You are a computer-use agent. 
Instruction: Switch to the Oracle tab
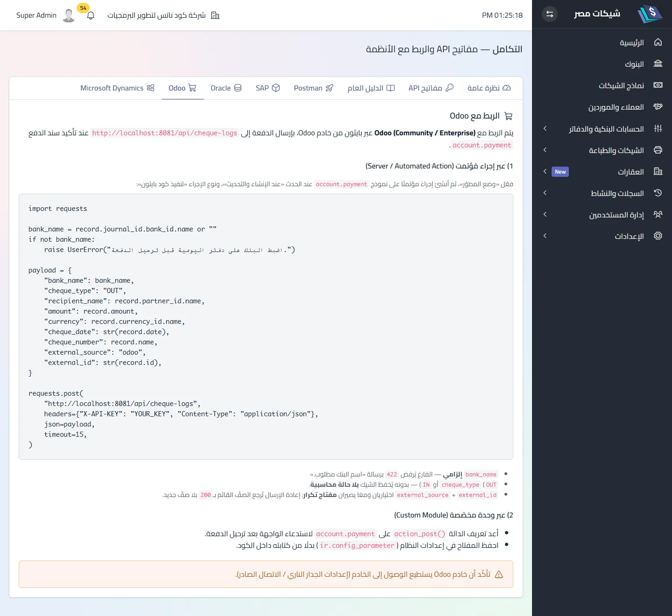(x=226, y=88)
